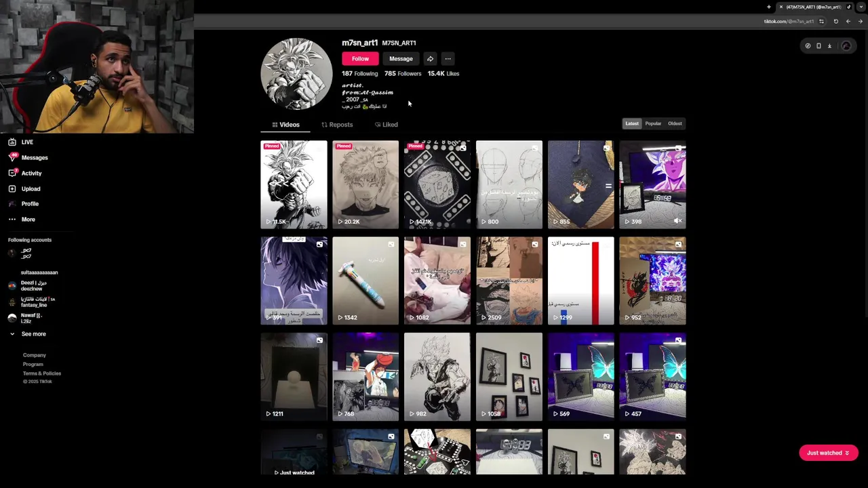Open the pen video with 1342 views
This screenshot has width=868, height=488.
[366, 281]
